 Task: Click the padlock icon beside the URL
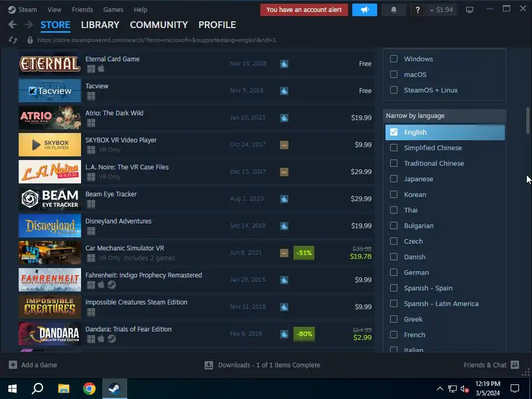[x=30, y=40]
